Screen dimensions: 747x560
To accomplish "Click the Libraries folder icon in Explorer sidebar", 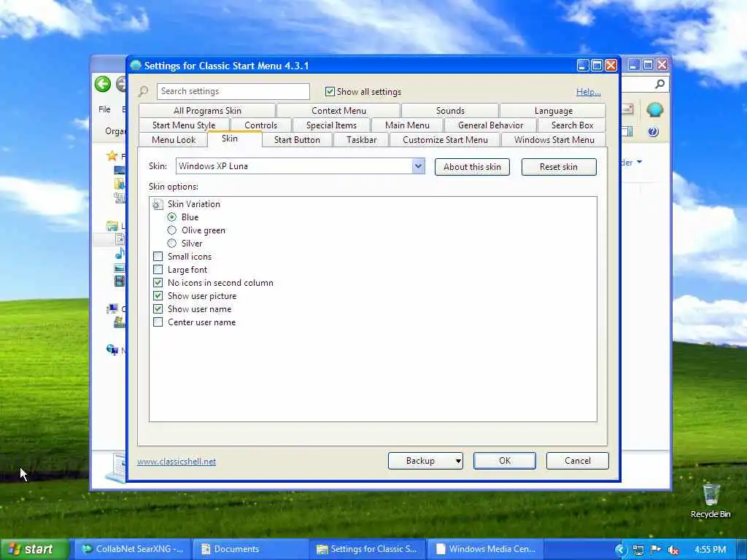I will 112,226.
